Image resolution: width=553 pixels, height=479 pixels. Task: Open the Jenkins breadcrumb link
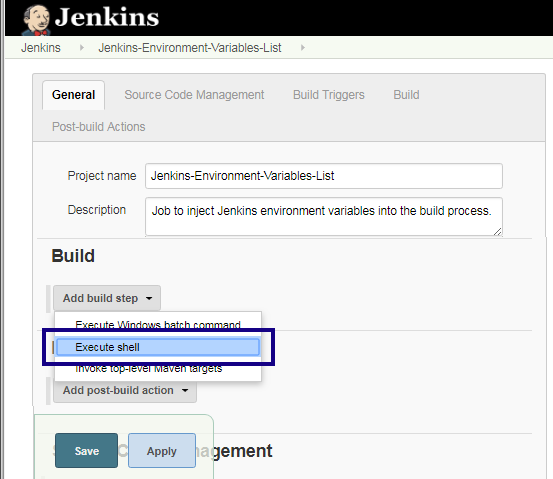(41, 48)
